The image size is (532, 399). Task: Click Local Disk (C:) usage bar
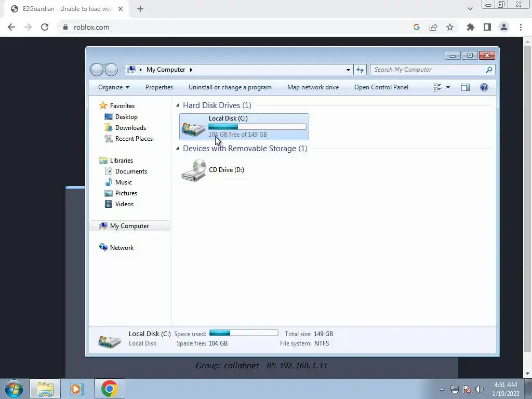tap(257, 127)
